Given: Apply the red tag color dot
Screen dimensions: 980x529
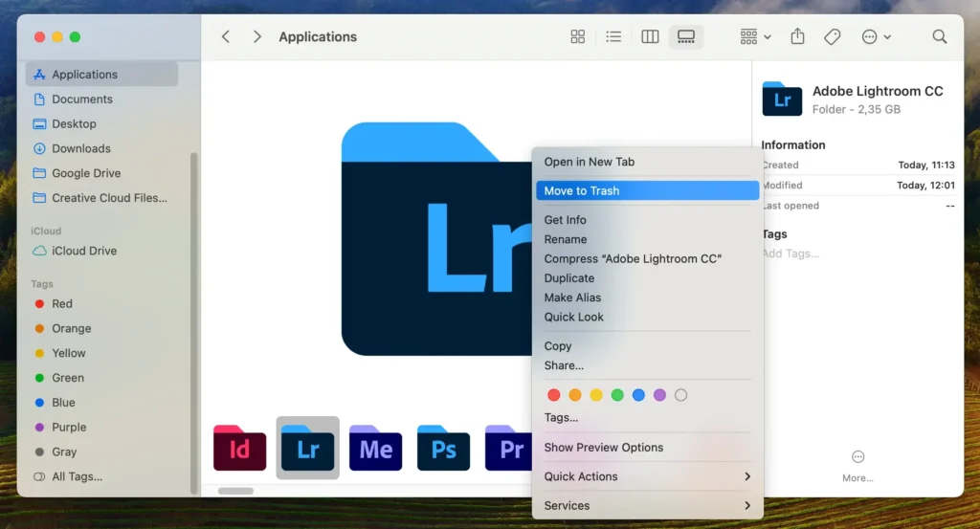Looking at the screenshot, I should (554, 395).
